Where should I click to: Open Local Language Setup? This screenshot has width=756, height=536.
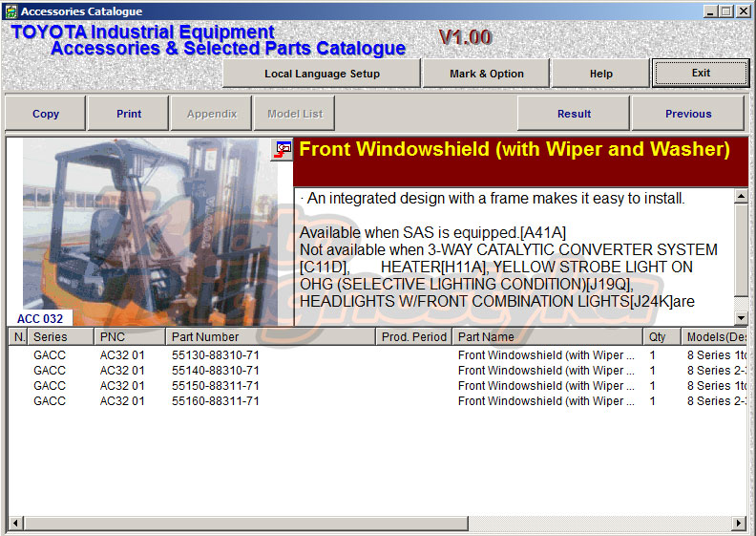pyautogui.click(x=322, y=74)
